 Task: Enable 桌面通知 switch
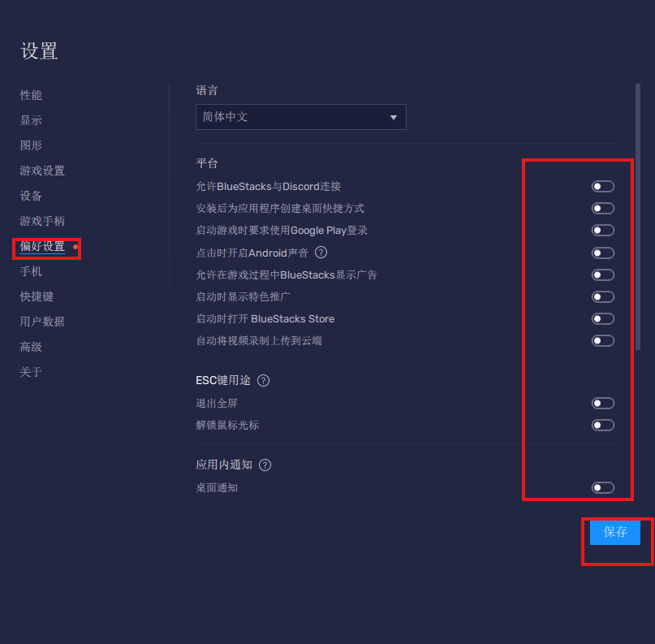pyautogui.click(x=602, y=487)
